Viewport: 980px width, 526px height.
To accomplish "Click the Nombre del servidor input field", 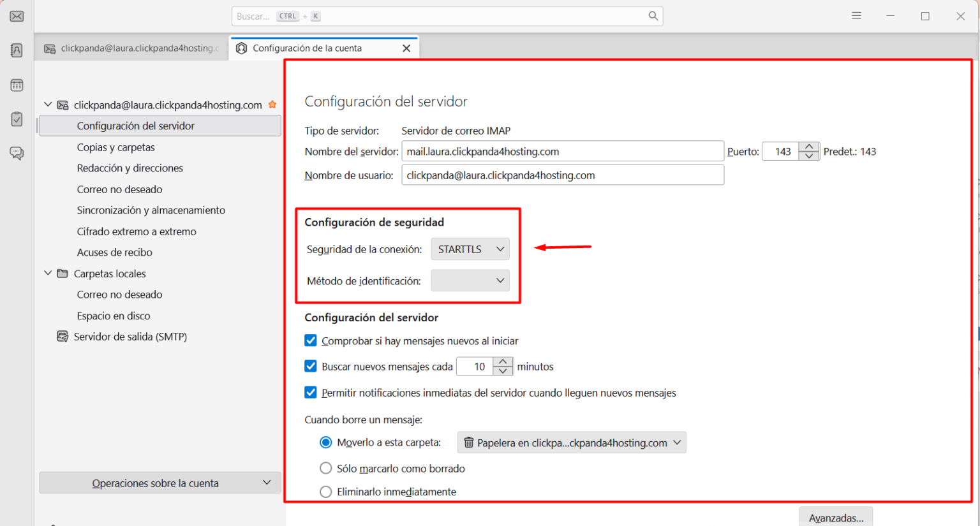I will pos(562,152).
